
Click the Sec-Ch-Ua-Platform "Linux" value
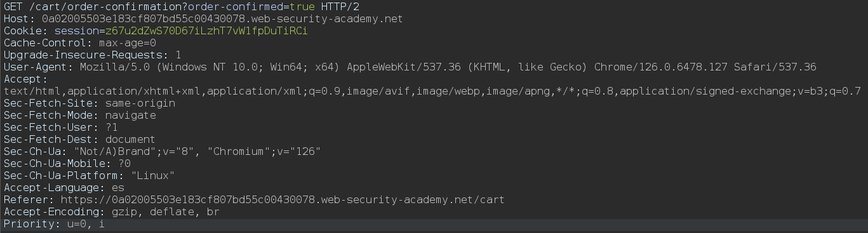tap(153, 176)
